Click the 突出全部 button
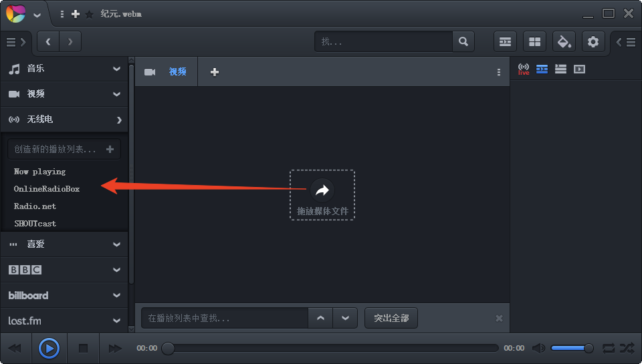 coord(391,318)
